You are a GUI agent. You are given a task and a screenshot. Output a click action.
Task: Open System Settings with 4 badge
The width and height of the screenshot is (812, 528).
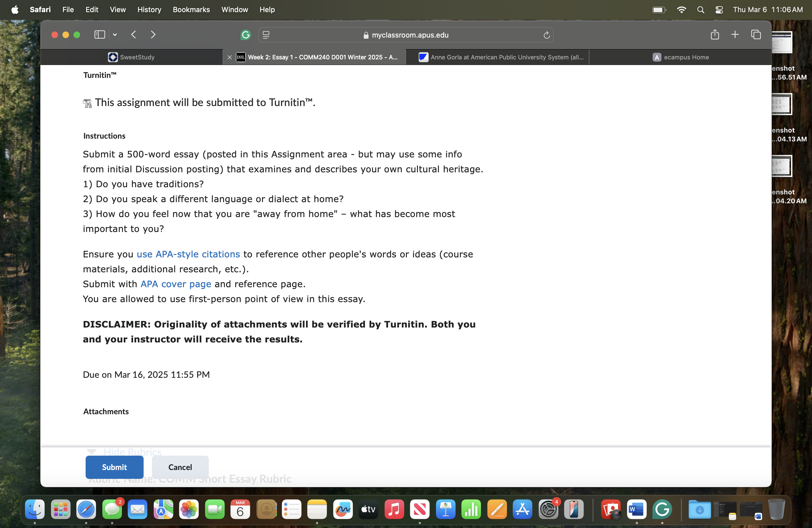[x=548, y=509]
